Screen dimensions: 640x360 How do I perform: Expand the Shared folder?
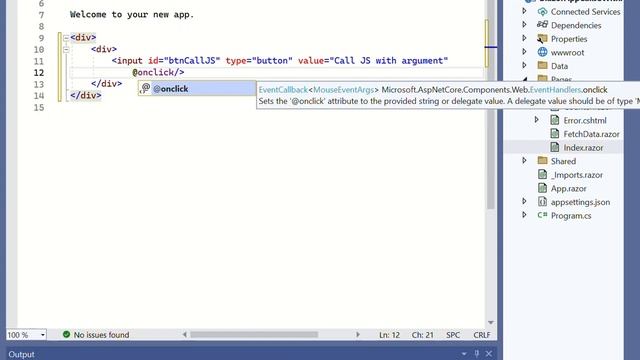pyautogui.click(x=524, y=160)
